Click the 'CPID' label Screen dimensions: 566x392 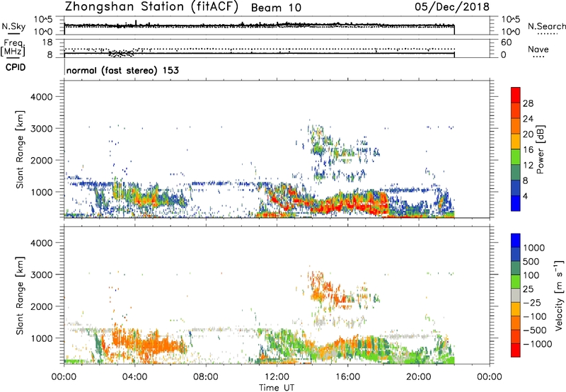16,67
